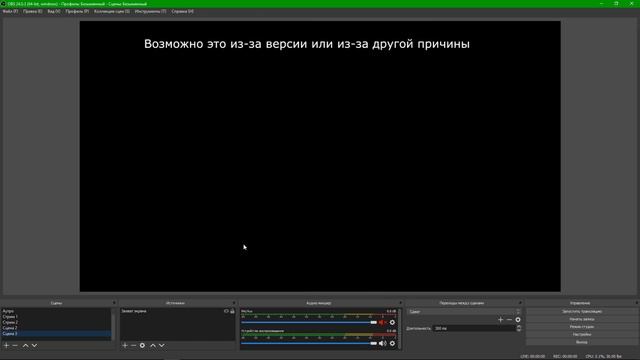Click the audio mixer scrollbar
This screenshot has width=640, height=360.
click(x=399, y=329)
